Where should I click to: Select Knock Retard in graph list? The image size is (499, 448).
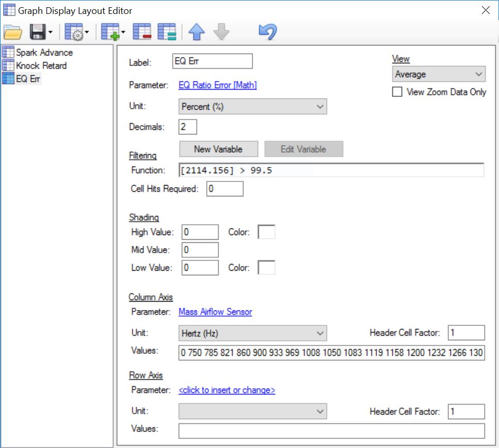pyautogui.click(x=41, y=65)
